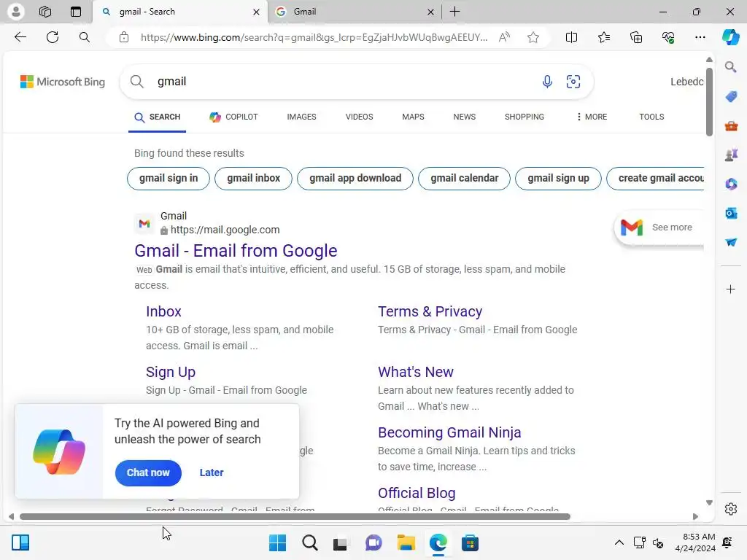Open the Official Blog link
Image resolution: width=747 pixels, height=560 pixels.
pyautogui.click(x=417, y=493)
